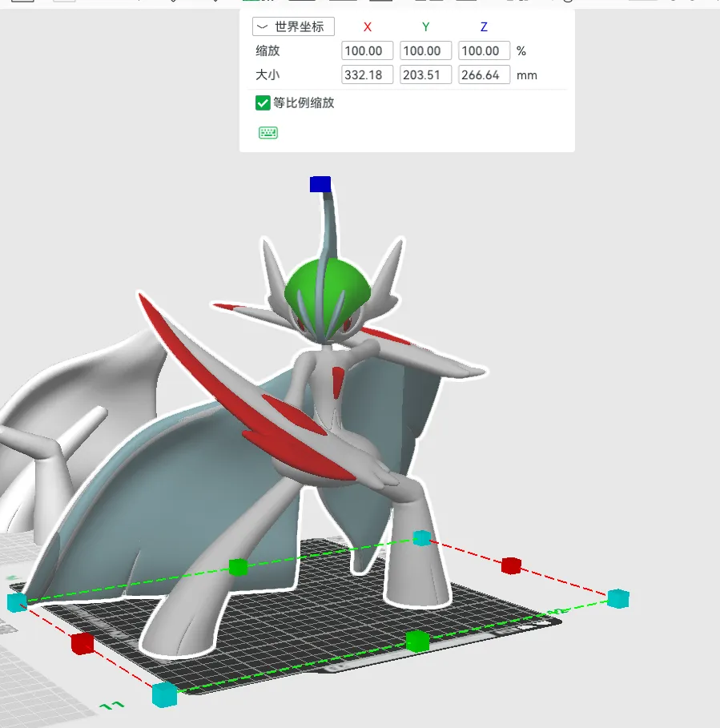The image size is (720, 728).
Task: Select the cyan corner handle at far right
Action: tap(618, 598)
